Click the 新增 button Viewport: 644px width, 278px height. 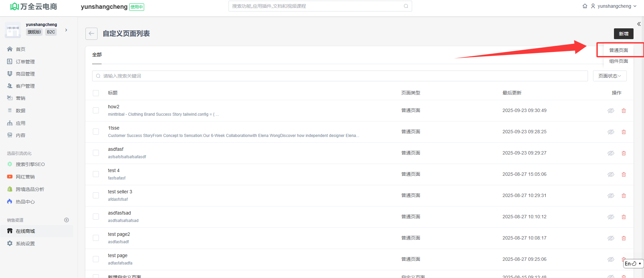[x=623, y=34]
